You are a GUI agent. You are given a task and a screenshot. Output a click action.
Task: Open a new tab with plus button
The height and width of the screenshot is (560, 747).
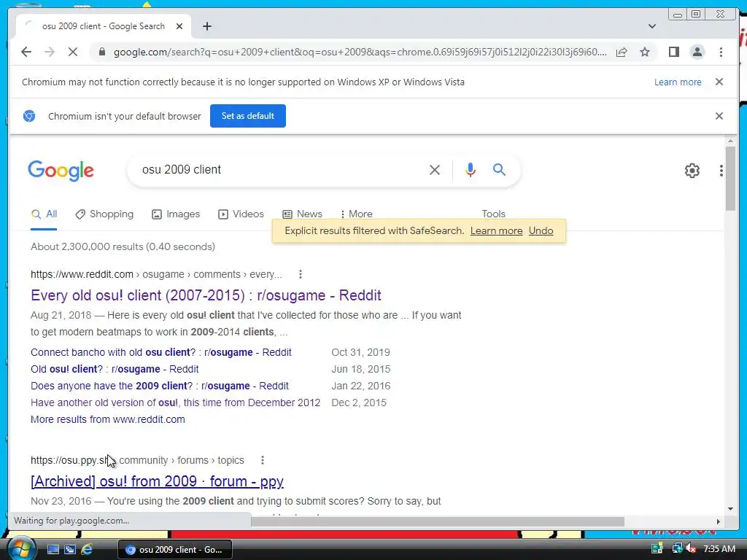pos(206,26)
